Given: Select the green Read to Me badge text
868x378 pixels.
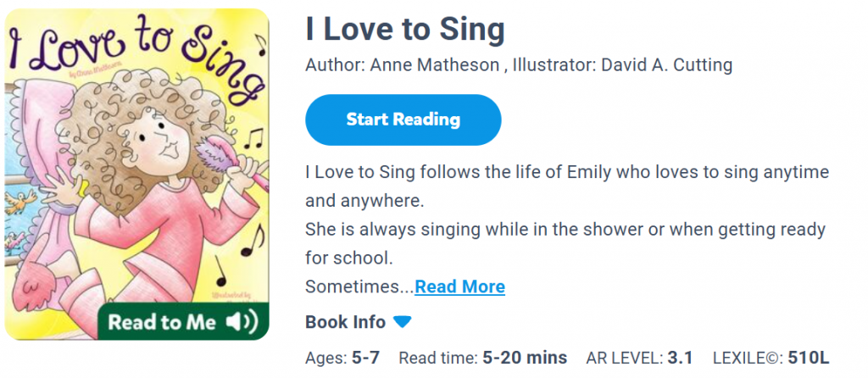Looking at the screenshot, I should pyautogui.click(x=162, y=323).
